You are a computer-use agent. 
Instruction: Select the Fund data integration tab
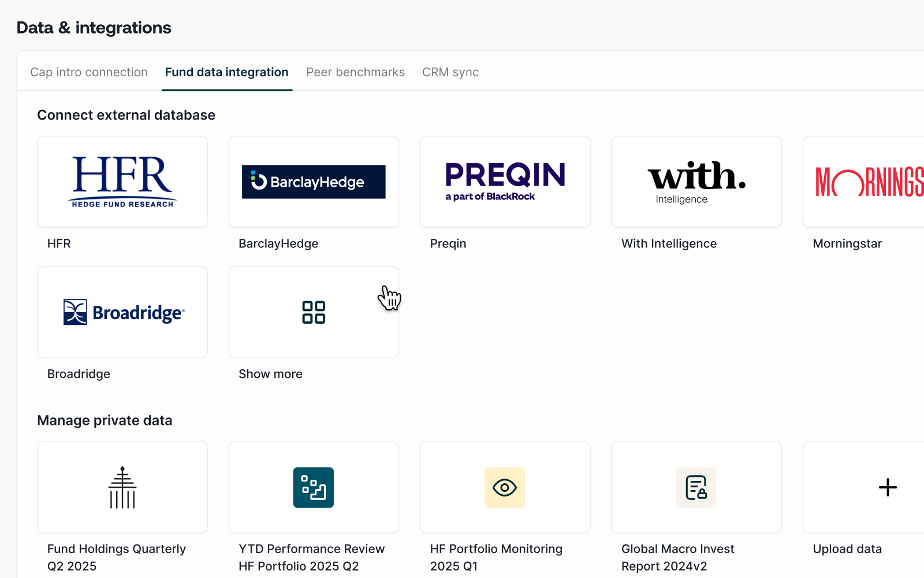(226, 72)
